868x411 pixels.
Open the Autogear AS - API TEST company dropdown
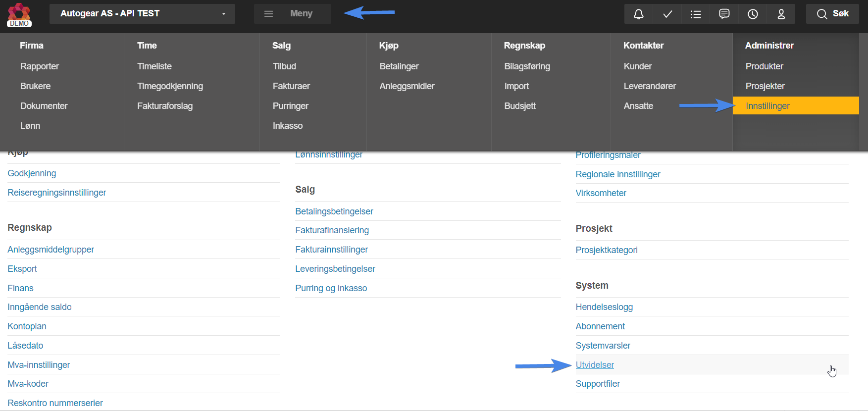142,14
